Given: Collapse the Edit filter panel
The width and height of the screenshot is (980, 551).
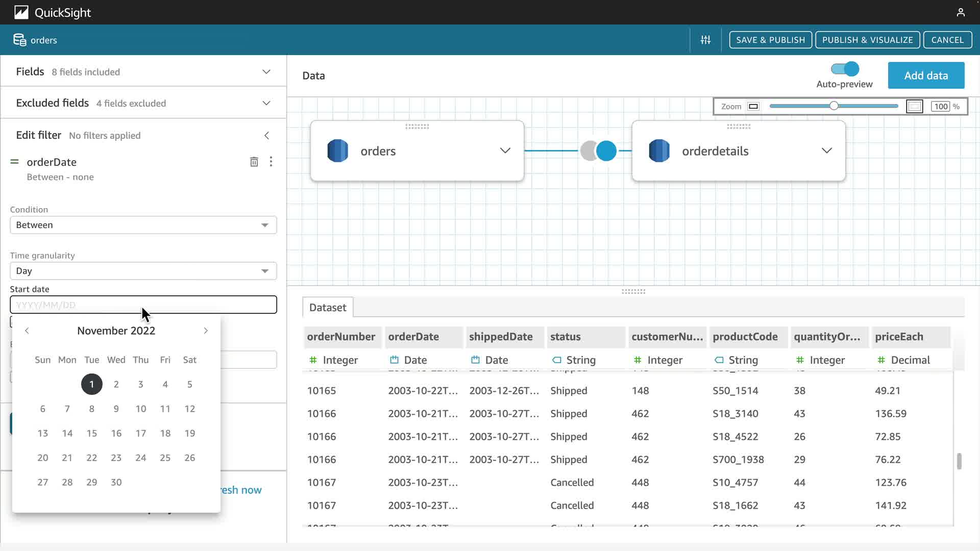Looking at the screenshot, I should coord(266,135).
